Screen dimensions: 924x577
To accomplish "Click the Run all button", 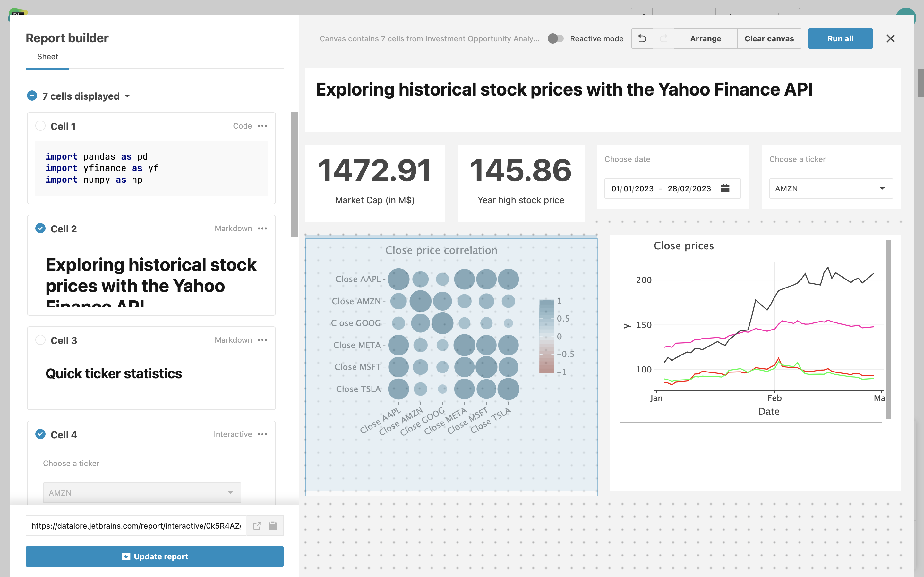I will pos(840,38).
